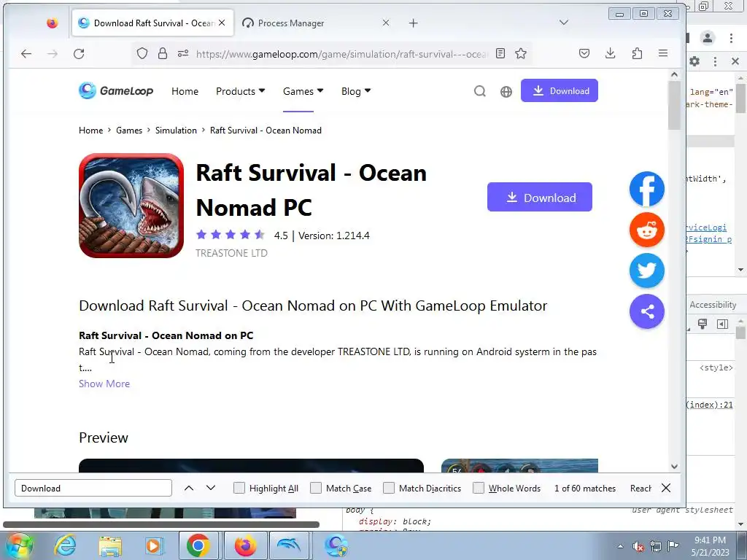The image size is (747, 560).
Task: Bookmark this page with star icon
Action: pyautogui.click(x=521, y=53)
